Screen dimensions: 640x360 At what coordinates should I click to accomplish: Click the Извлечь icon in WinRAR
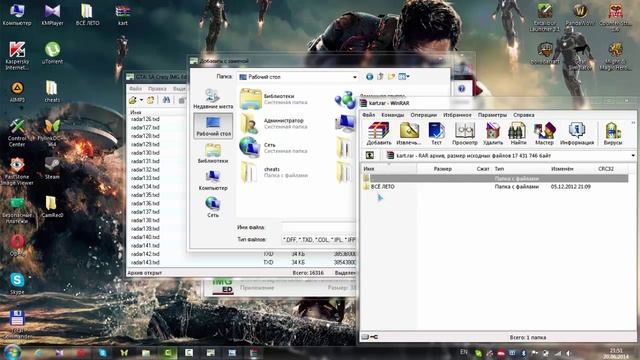coord(409,133)
